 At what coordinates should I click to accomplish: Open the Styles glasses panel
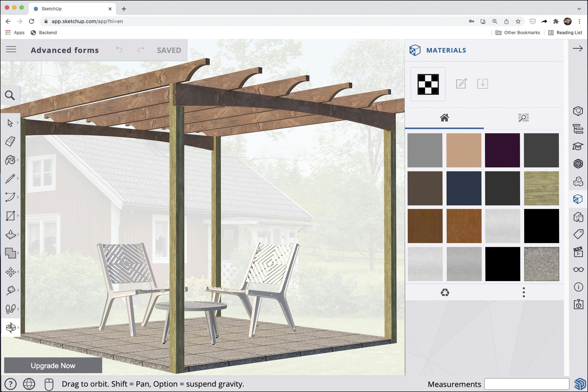(578, 269)
